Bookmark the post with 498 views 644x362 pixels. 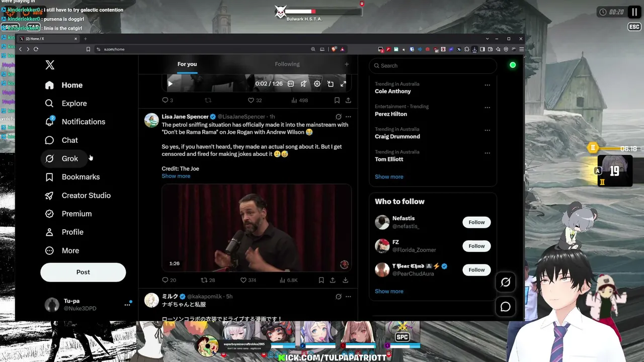pyautogui.click(x=337, y=100)
